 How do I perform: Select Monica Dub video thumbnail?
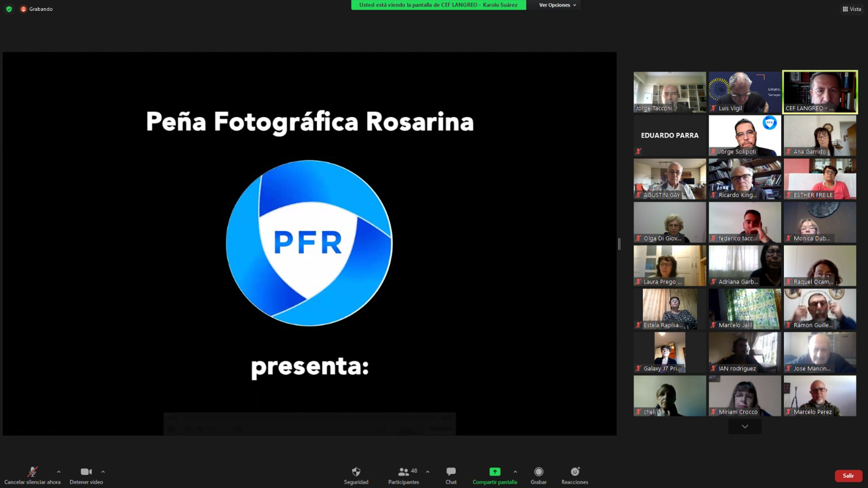pos(820,222)
